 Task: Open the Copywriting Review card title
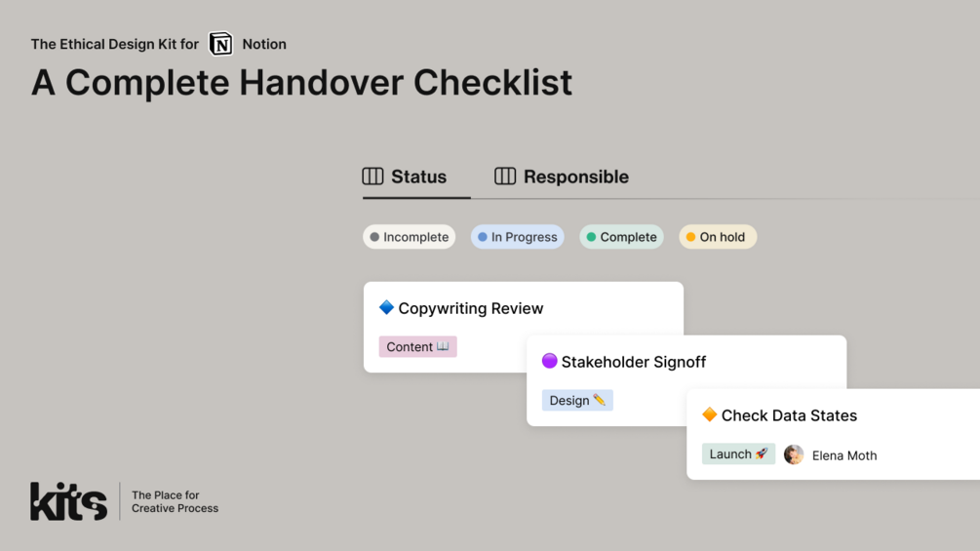[471, 308]
